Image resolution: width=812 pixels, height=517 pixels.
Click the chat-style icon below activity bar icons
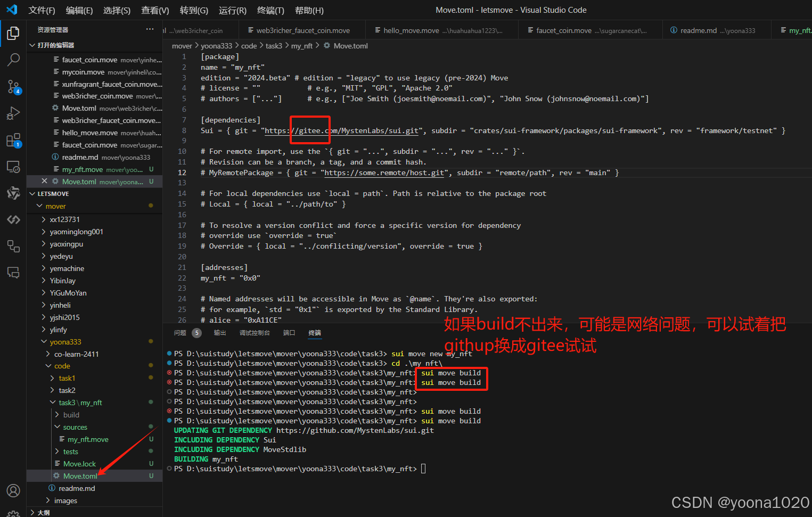click(13, 273)
